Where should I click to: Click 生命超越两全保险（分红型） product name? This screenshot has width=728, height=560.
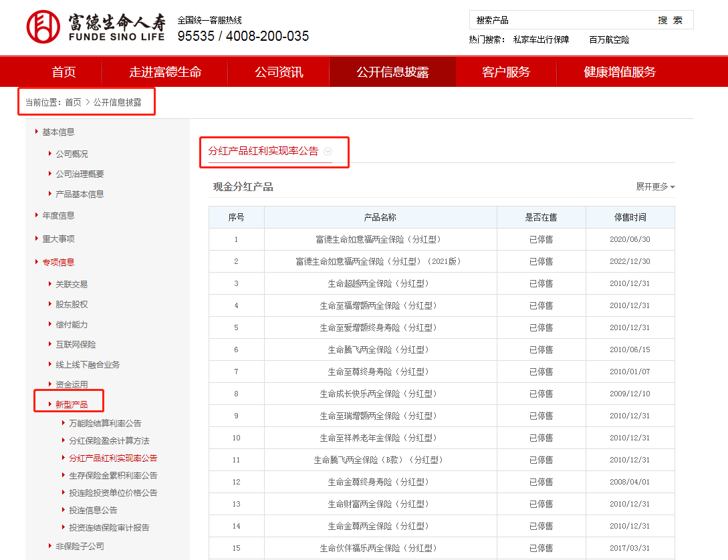(378, 283)
